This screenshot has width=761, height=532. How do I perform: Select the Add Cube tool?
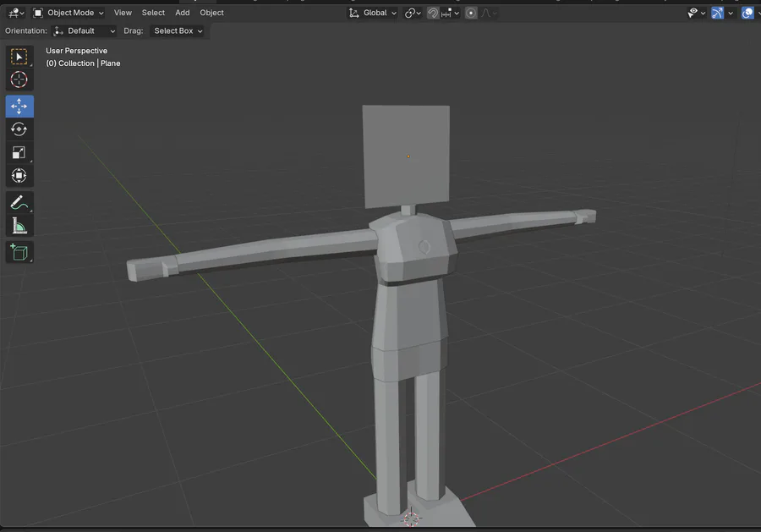point(19,252)
